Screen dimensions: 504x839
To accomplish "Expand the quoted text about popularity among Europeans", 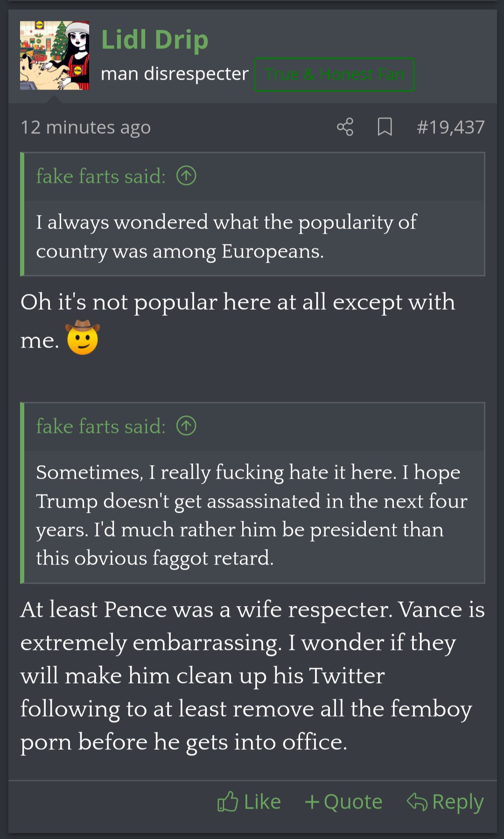I will [x=254, y=237].
